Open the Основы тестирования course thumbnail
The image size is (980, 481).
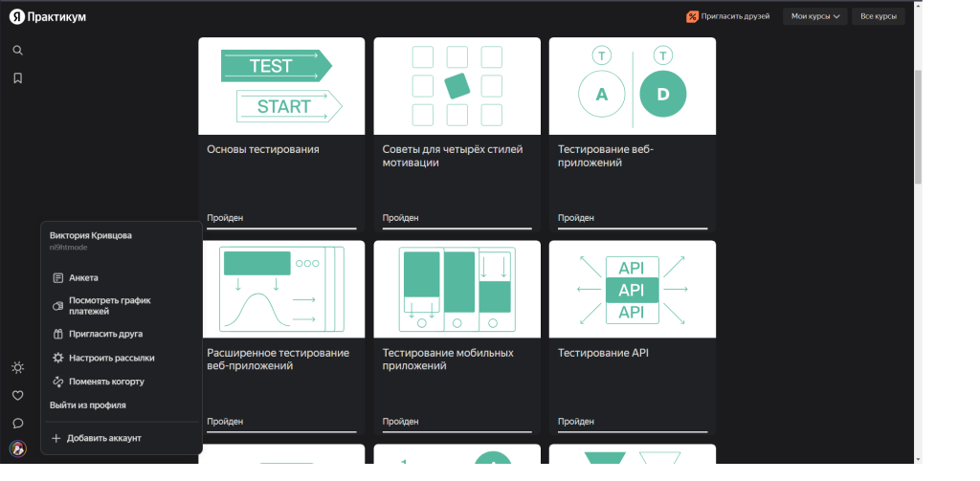(x=282, y=86)
